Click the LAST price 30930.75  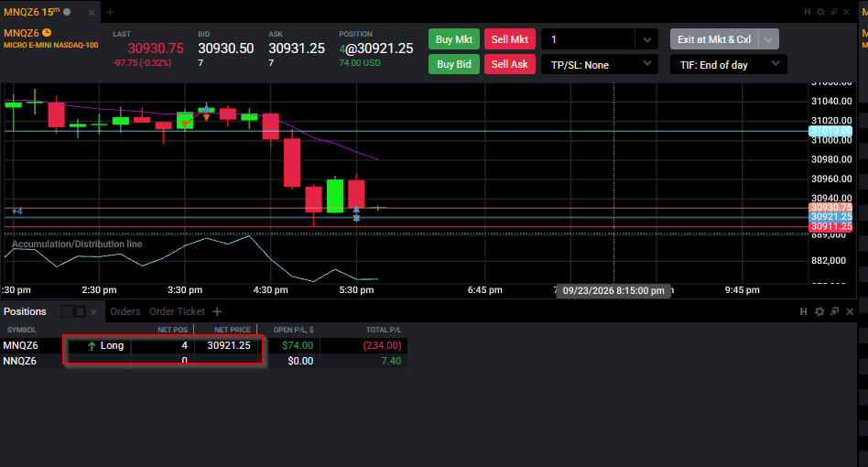tap(156, 49)
